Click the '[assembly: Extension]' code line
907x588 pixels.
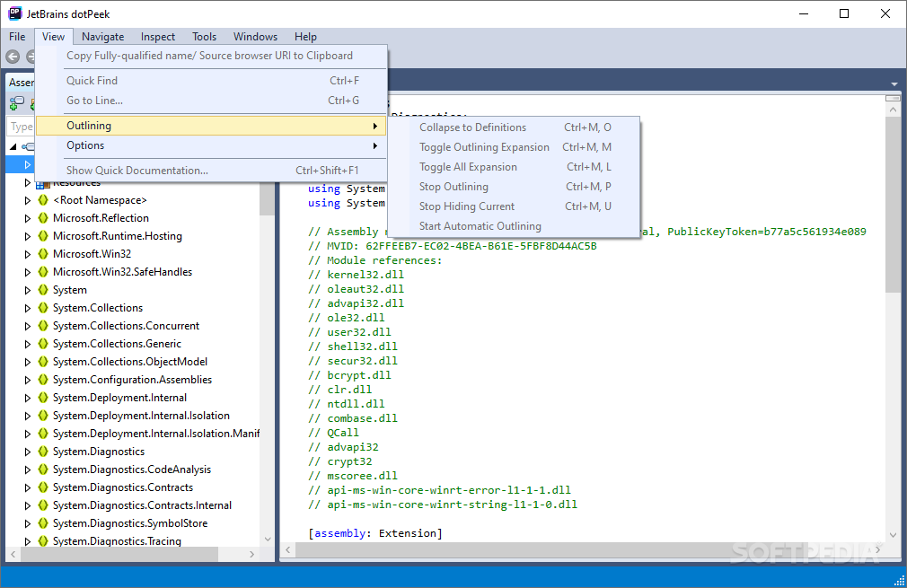pyautogui.click(x=375, y=533)
